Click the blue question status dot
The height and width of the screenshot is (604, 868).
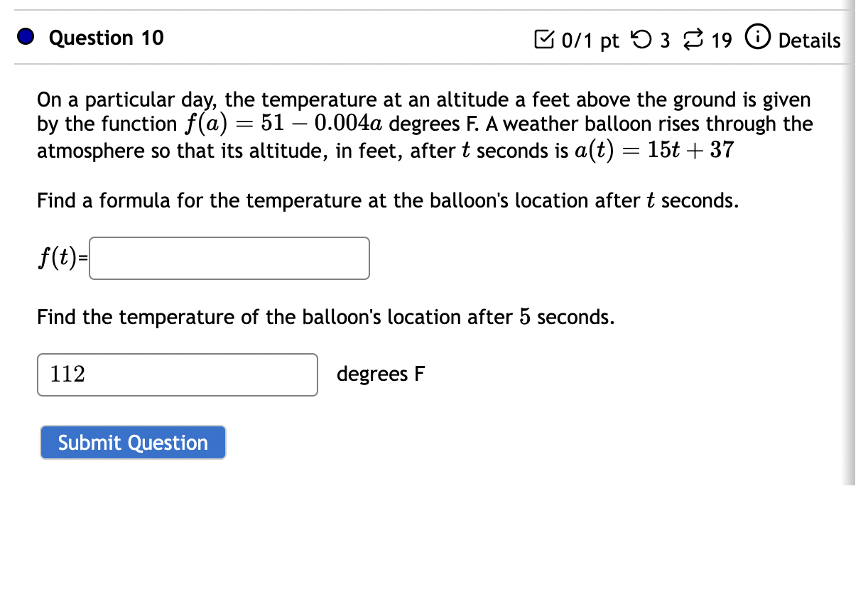[26, 37]
